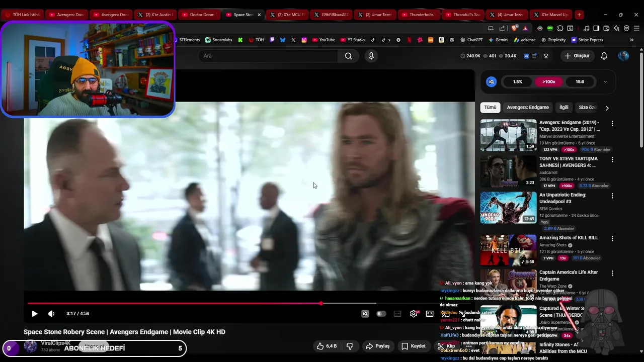
Task: Open options for Captain America's Life After Endgame
Action: [x=612, y=274]
